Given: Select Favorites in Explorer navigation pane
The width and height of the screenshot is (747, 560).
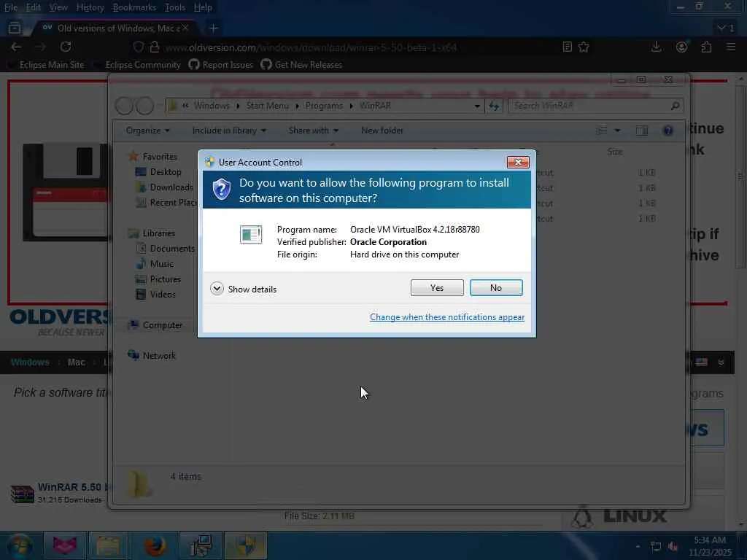Looking at the screenshot, I should [153, 157].
